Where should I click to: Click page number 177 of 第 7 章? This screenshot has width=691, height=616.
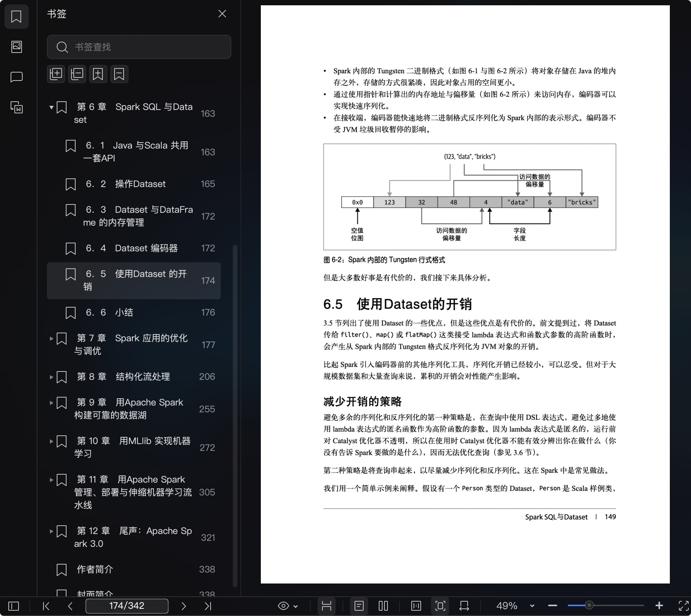coord(208,345)
